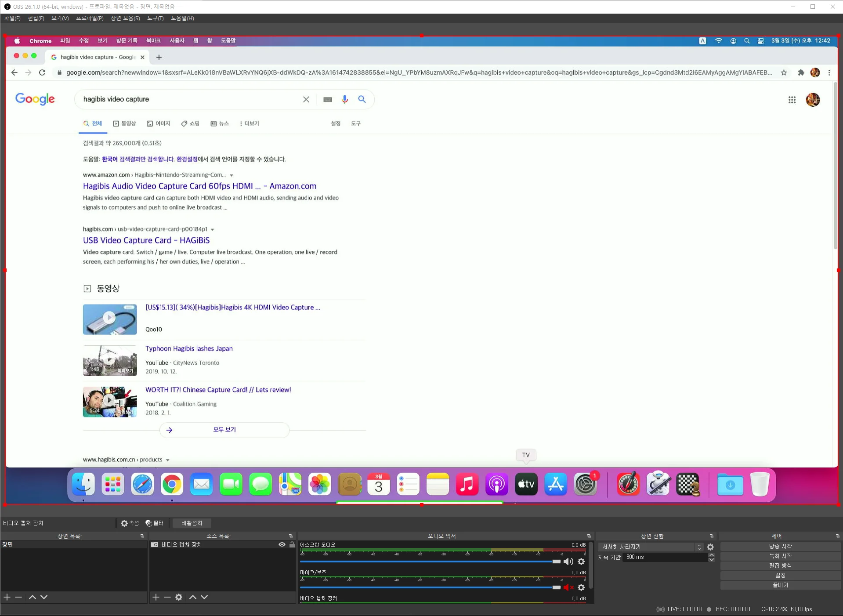Viewport: 843px width, 616px height.
Task: Open the Hagibis Audio Video Capture Card Amazon link
Action: point(199,186)
